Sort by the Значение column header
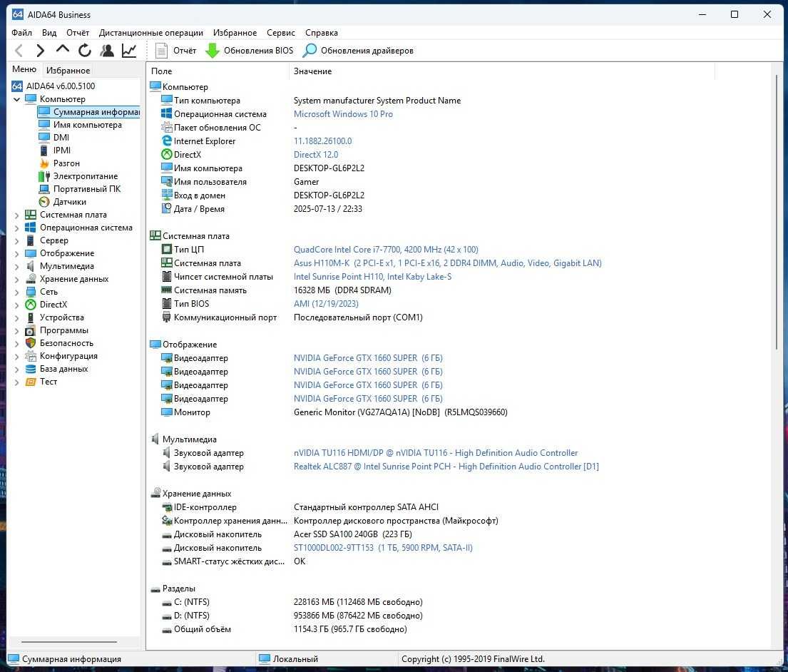 point(501,71)
